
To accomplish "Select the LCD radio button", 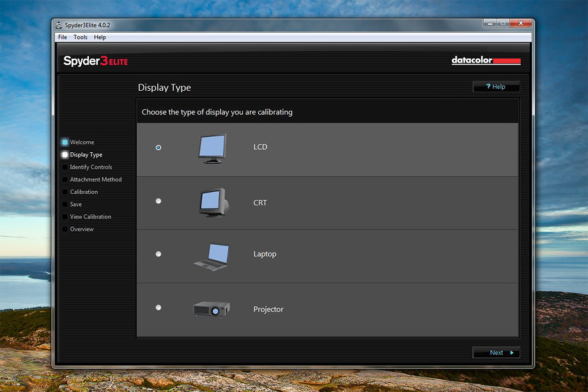I will point(159,148).
